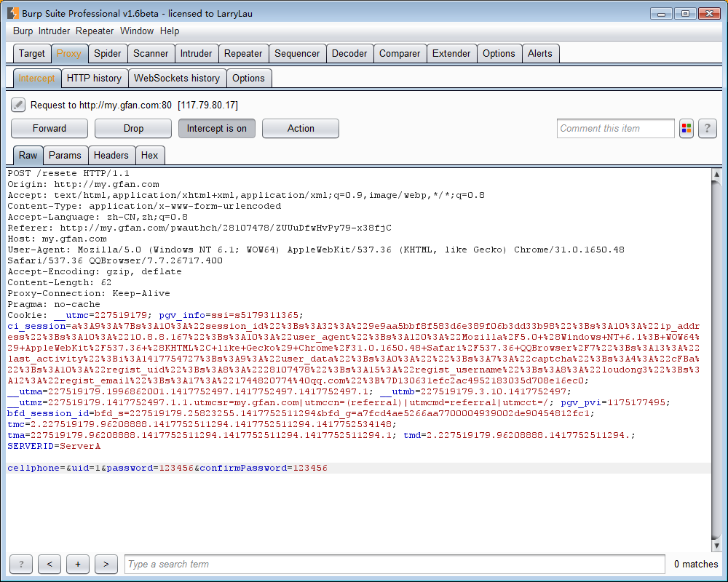View the Alerts tab
Image resolution: width=728 pixels, height=582 pixels.
tap(540, 53)
